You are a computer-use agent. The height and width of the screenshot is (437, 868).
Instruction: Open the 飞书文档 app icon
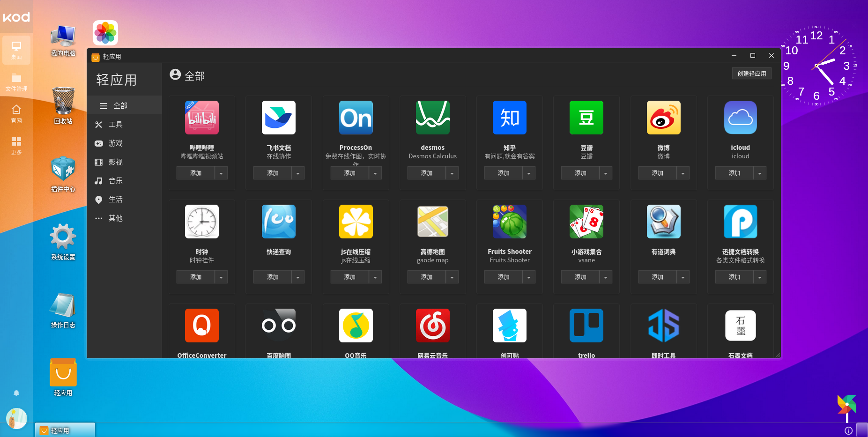coord(279,118)
